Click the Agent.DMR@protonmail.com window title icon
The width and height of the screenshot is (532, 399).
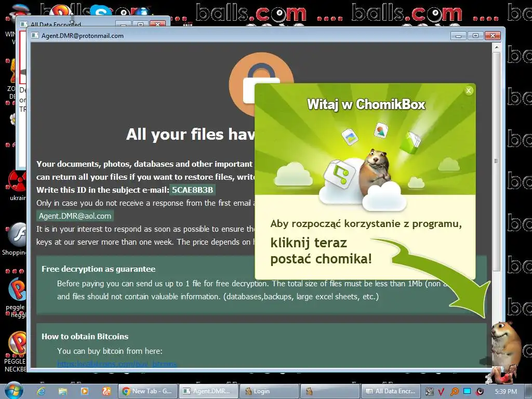tap(35, 35)
